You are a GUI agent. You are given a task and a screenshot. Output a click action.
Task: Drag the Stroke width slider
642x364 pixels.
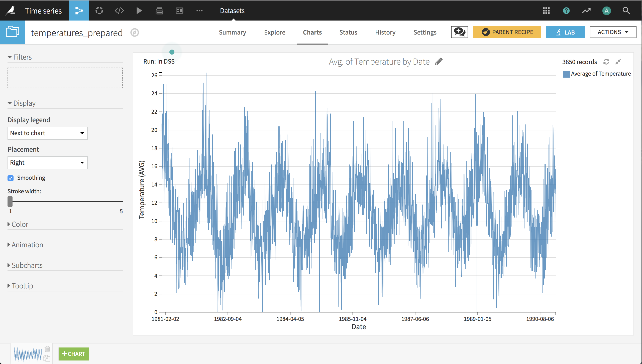click(11, 201)
